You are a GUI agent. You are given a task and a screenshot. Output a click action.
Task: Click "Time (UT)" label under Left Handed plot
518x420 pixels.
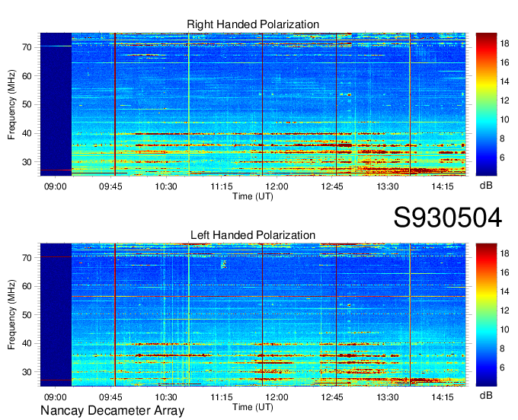click(253, 407)
